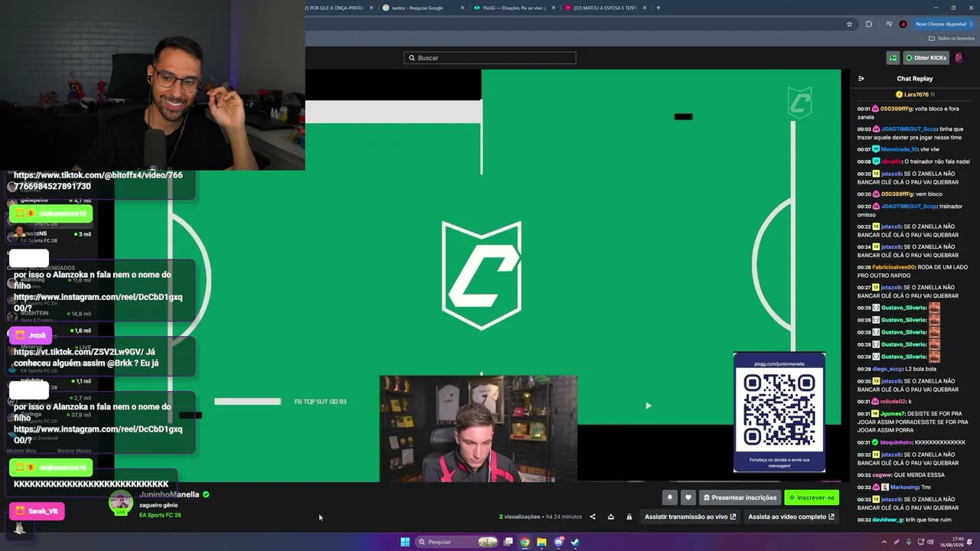Open the clock and date panel

[950, 542]
